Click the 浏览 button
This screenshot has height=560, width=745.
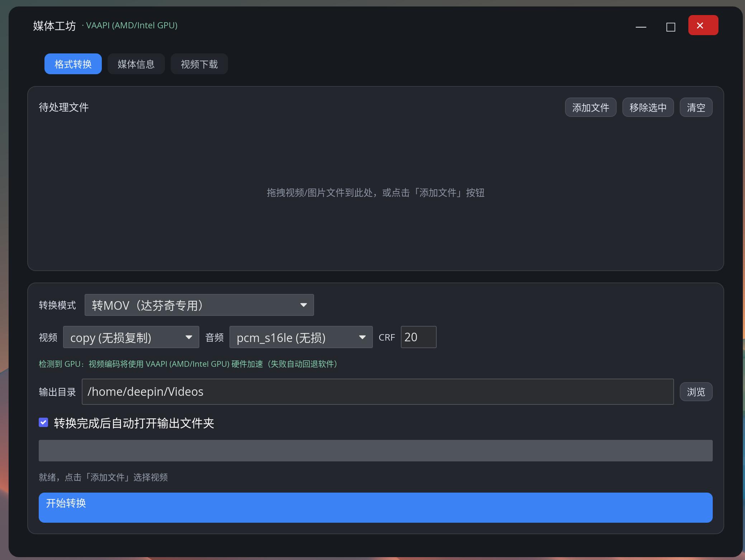pyautogui.click(x=696, y=391)
